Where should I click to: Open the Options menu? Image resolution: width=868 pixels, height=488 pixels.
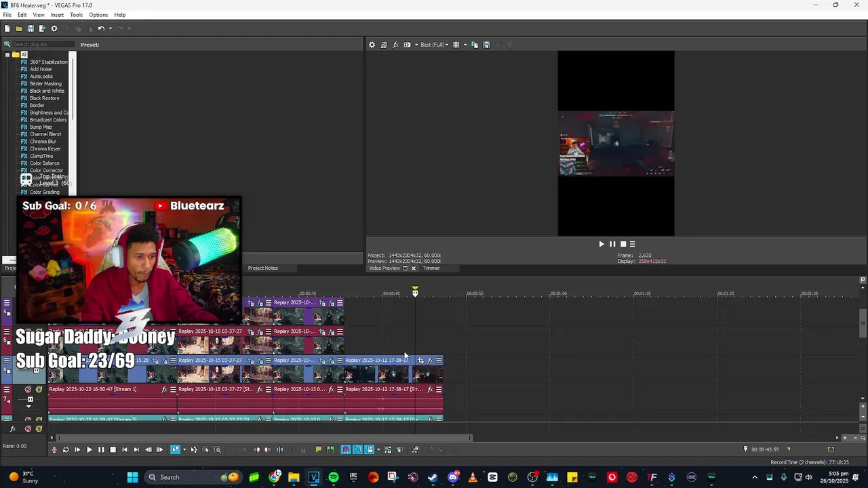tap(98, 15)
